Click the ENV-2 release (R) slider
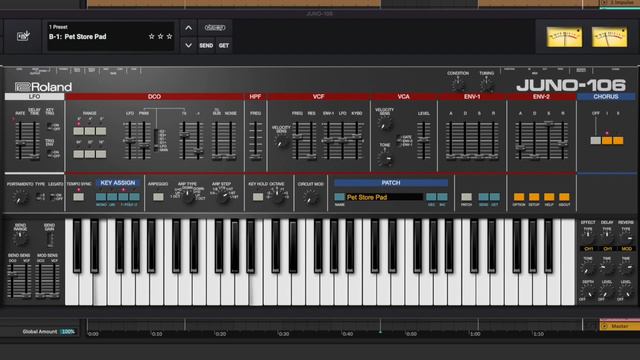 563,140
